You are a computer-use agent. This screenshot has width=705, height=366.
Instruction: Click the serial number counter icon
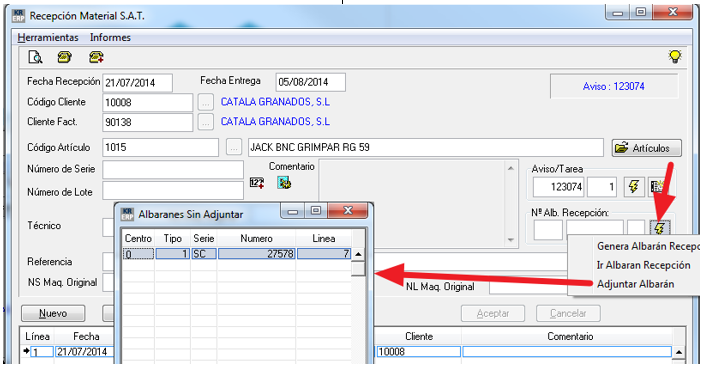[257, 183]
